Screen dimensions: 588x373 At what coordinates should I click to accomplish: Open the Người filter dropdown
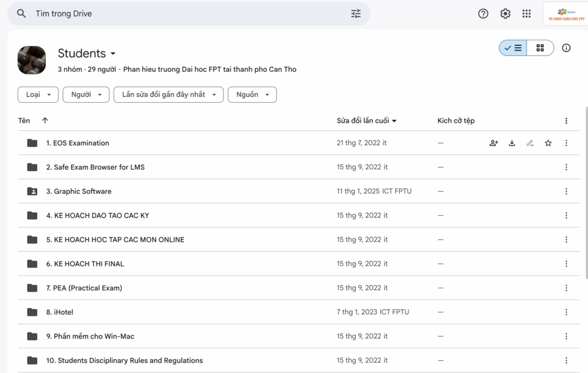(86, 95)
